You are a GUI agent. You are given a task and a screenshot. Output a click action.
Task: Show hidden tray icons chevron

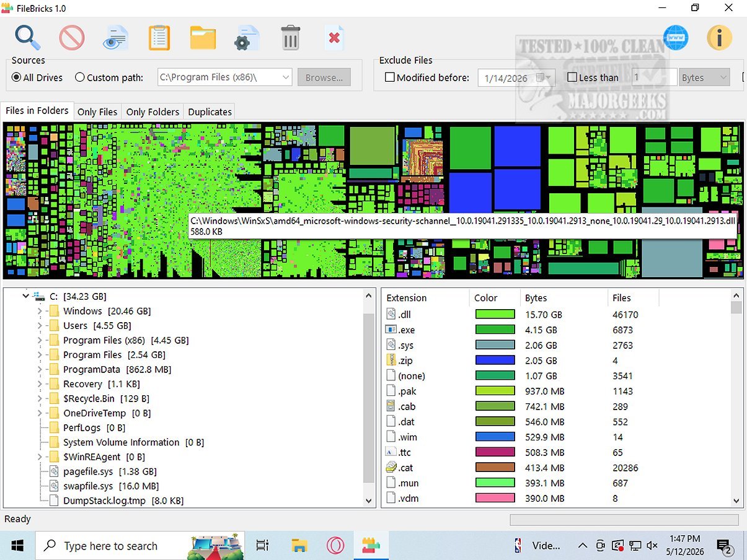point(583,546)
